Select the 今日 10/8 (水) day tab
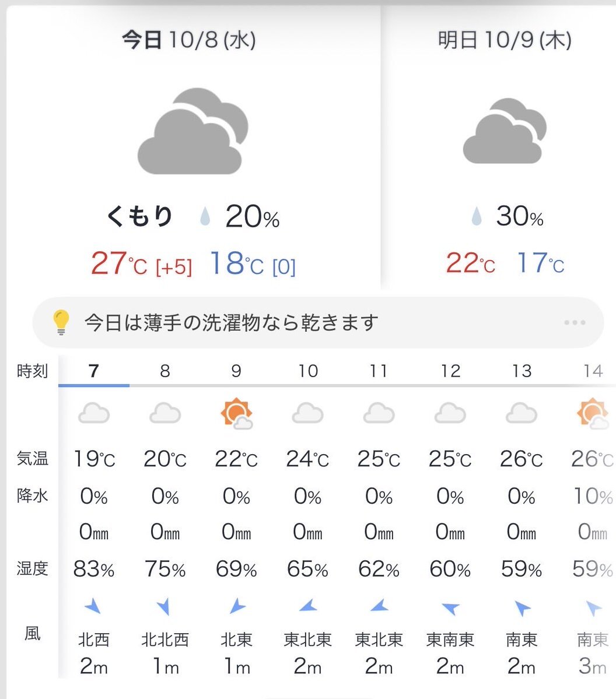 point(188,41)
